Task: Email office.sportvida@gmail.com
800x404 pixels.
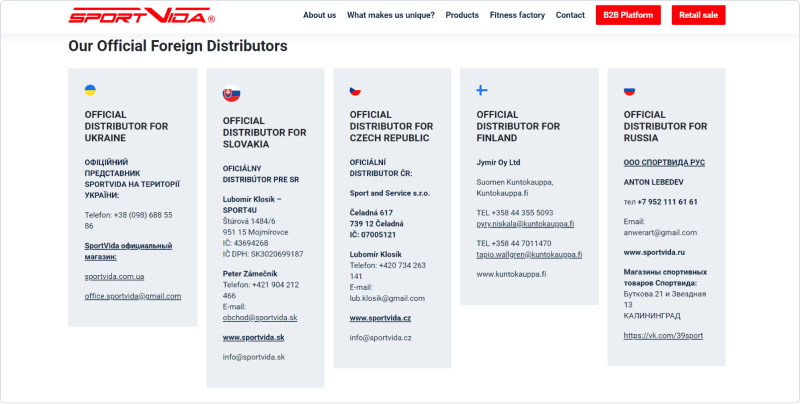Action: (133, 296)
